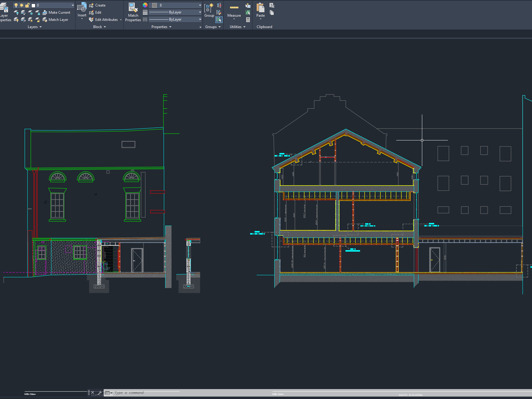
Task: Click the Make Current button
Action: (57, 12)
